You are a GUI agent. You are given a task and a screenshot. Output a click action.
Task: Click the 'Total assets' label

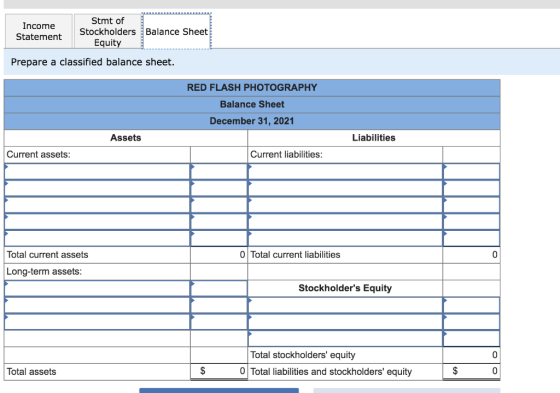(x=31, y=372)
